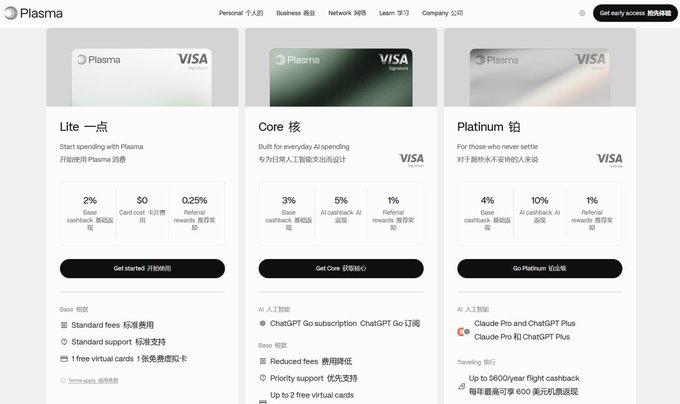Screen dimensions: 680x404
Task: Click the Standard support text
Action: coord(118,342)
